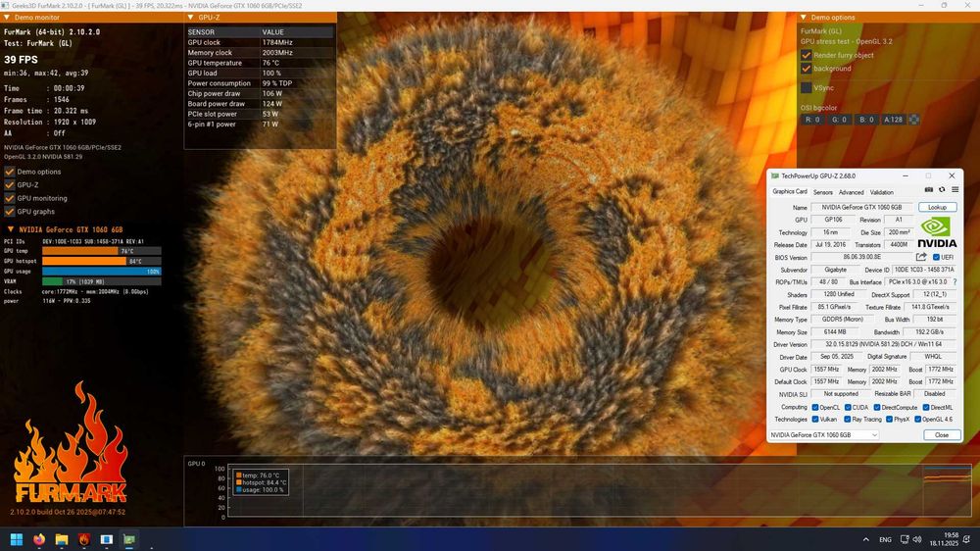Click the B: 0 color field
This screenshot has height=551, width=980.
tap(866, 120)
